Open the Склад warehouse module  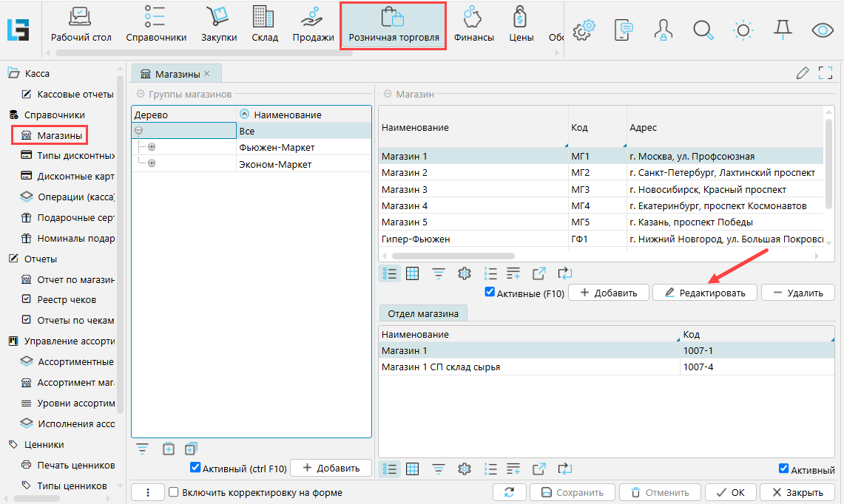click(264, 25)
